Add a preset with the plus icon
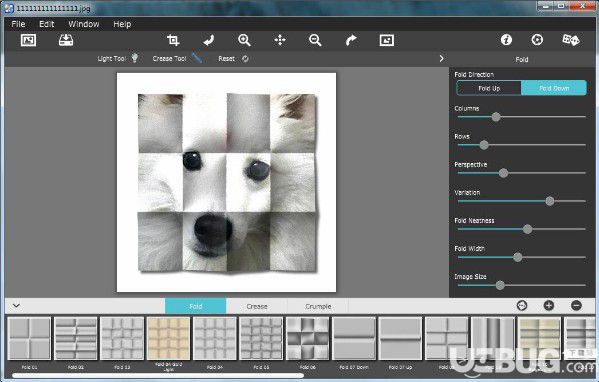Viewport: 599px width, 382px height. [549, 306]
